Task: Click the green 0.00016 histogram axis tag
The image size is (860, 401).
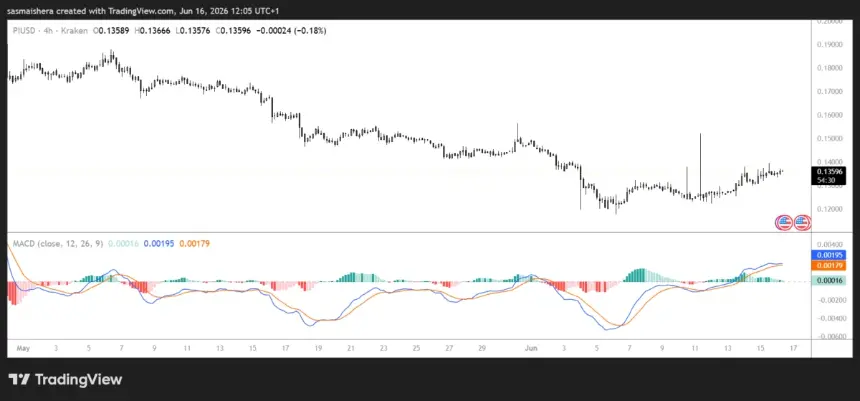Action: [x=830, y=280]
